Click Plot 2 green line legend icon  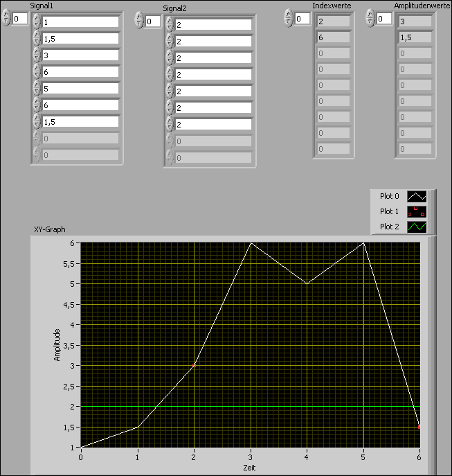coord(417,227)
